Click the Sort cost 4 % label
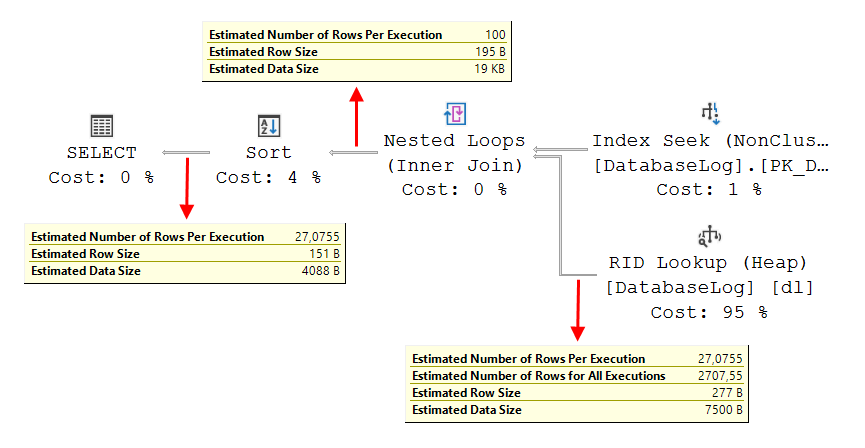Screen dimensions: 865x448 tap(268, 177)
